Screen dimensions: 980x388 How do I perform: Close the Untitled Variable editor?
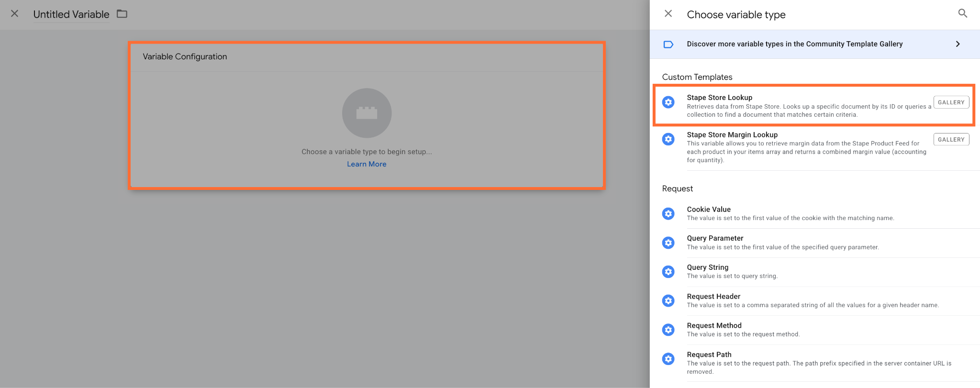[x=15, y=14]
